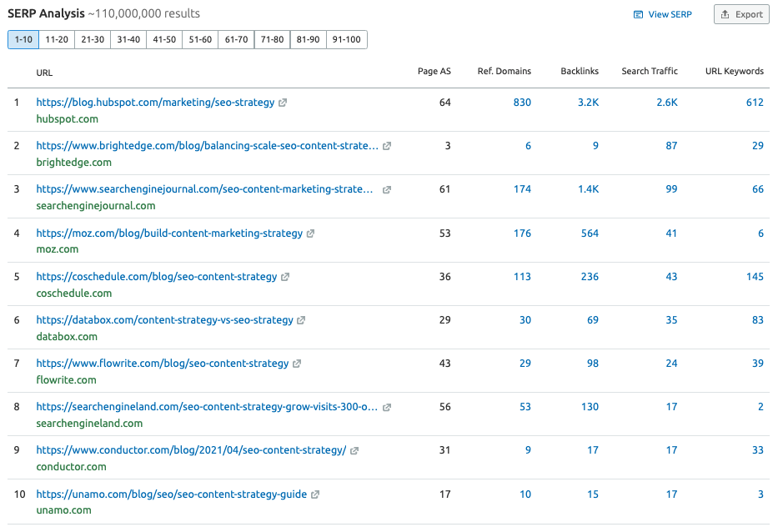The image size is (783, 532).
Task: Click 830 referring domains for hubspot
Action: point(522,103)
